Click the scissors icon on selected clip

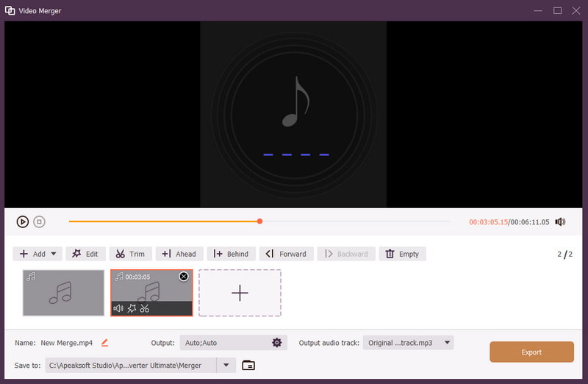(145, 308)
